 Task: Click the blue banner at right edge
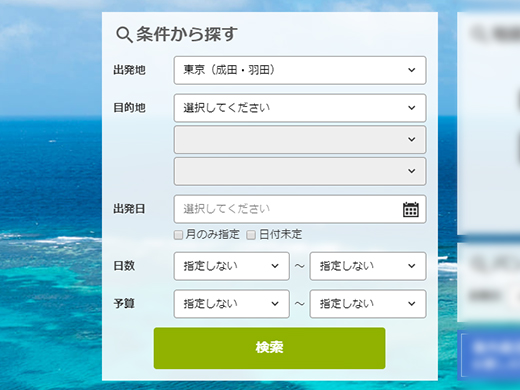[x=489, y=355]
